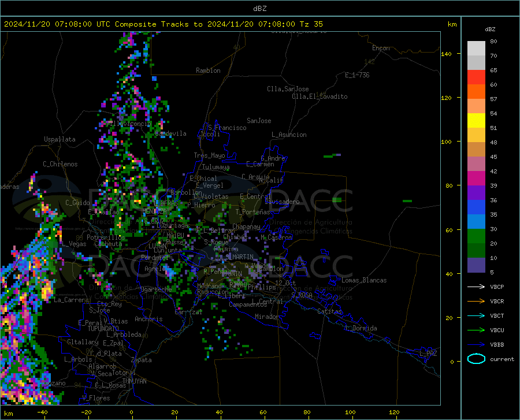Click the TUPUNGATO location label
520x420 pixels.
click(103, 329)
